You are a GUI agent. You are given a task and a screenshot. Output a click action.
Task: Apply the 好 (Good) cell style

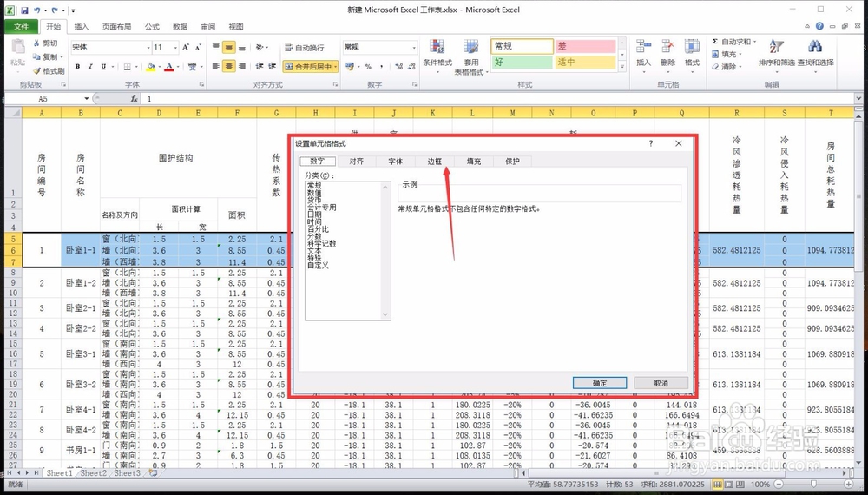(522, 62)
